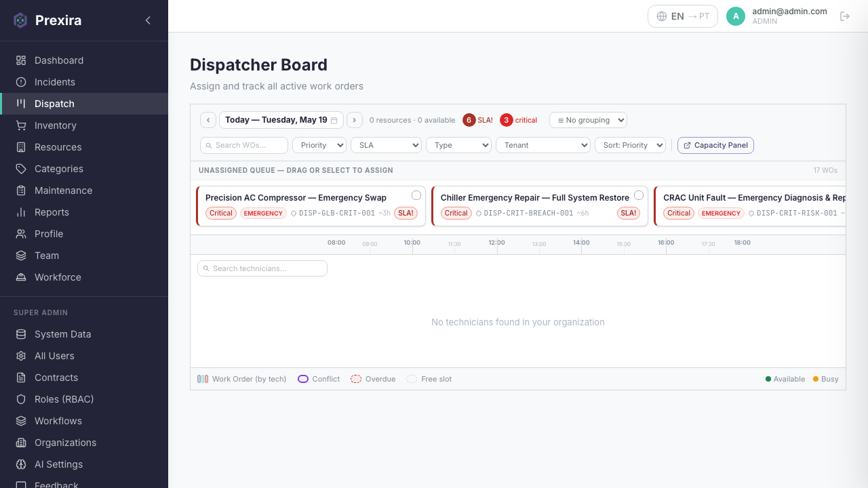The height and width of the screenshot is (488, 868).
Task: Open Chiller Emergency Repair — Full System Restore card
Action: pyautogui.click(x=540, y=206)
